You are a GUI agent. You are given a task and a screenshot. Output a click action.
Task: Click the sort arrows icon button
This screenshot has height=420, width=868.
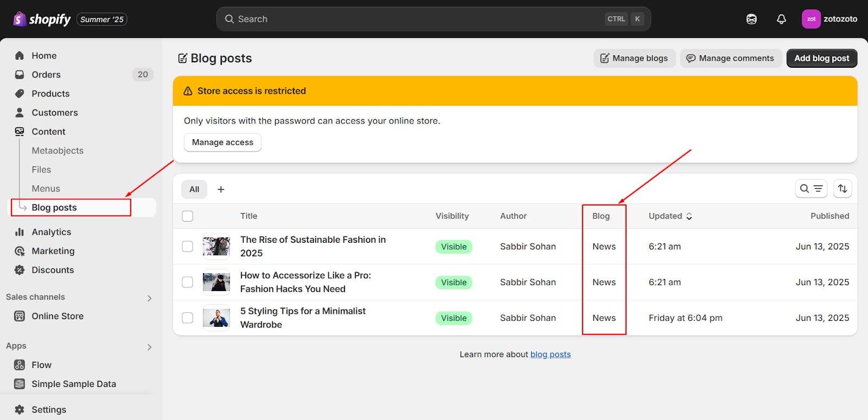[x=843, y=189]
